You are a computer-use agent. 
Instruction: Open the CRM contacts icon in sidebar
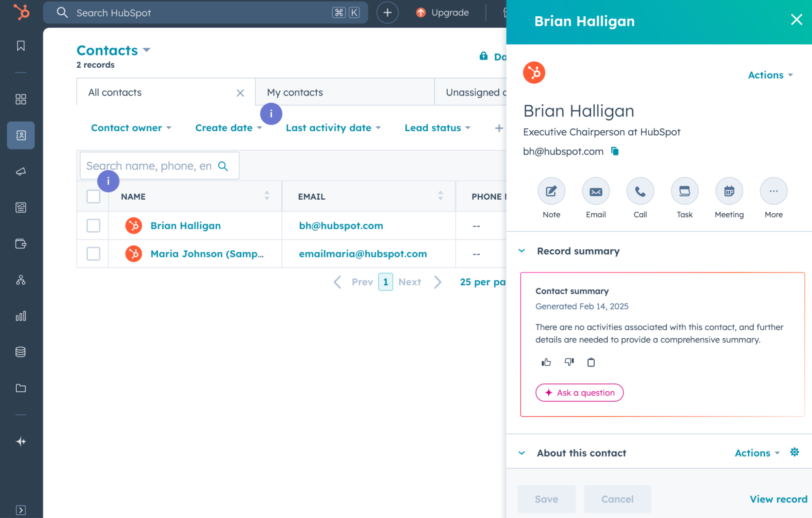(x=21, y=135)
